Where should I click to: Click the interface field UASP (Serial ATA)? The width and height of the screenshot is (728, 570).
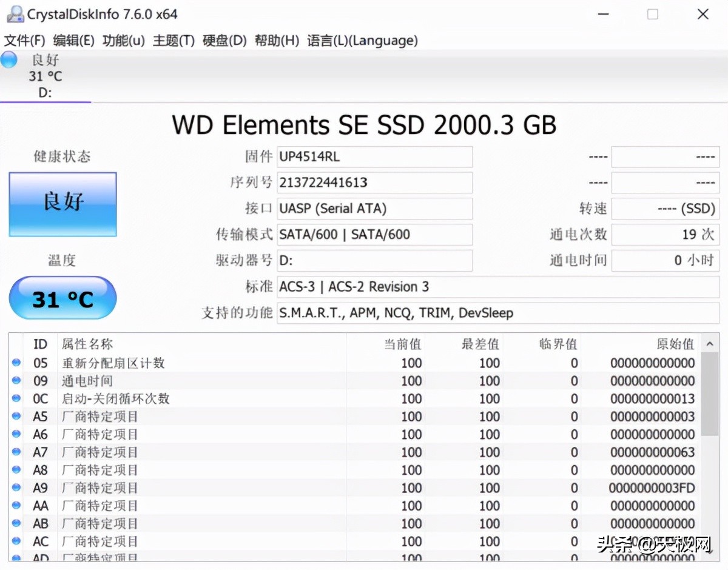click(374, 209)
